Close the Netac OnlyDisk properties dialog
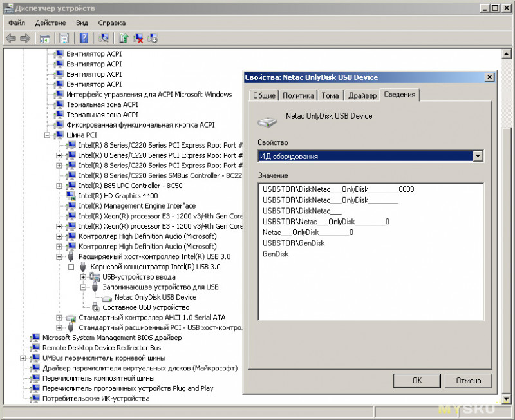The image size is (515, 420). click(489, 77)
